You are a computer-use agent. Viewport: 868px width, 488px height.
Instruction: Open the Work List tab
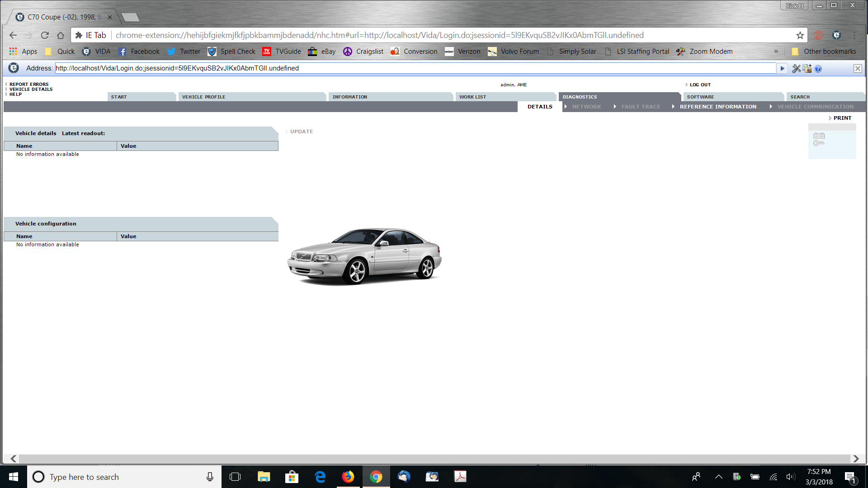(x=472, y=97)
